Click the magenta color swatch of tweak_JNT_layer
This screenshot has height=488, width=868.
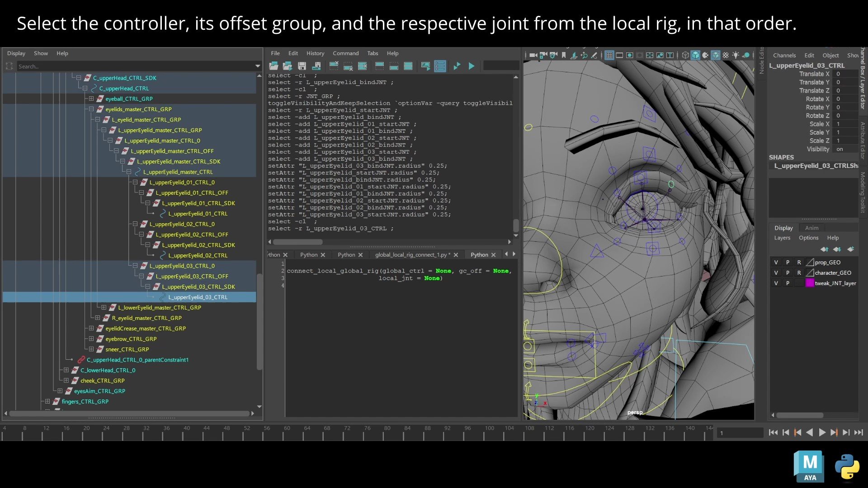pos(810,283)
